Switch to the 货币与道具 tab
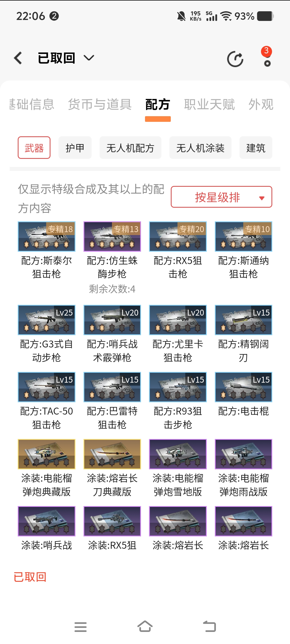Screen dimensions: 290x644 100,104
